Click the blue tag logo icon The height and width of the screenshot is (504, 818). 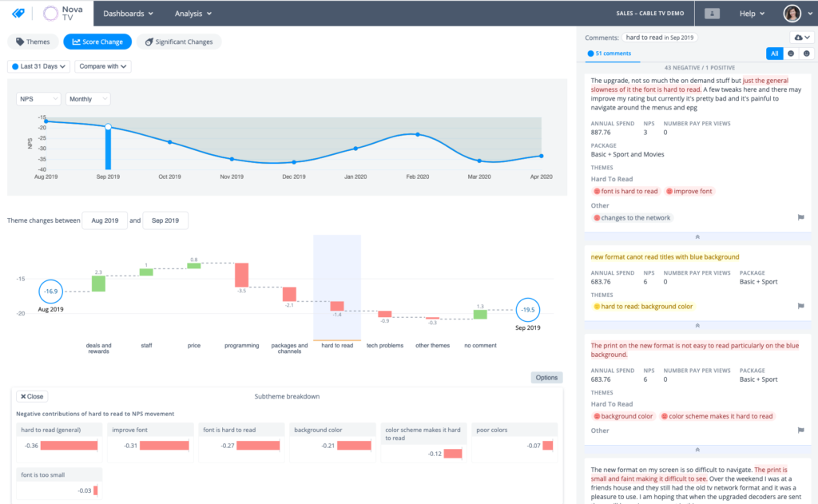click(18, 13)
